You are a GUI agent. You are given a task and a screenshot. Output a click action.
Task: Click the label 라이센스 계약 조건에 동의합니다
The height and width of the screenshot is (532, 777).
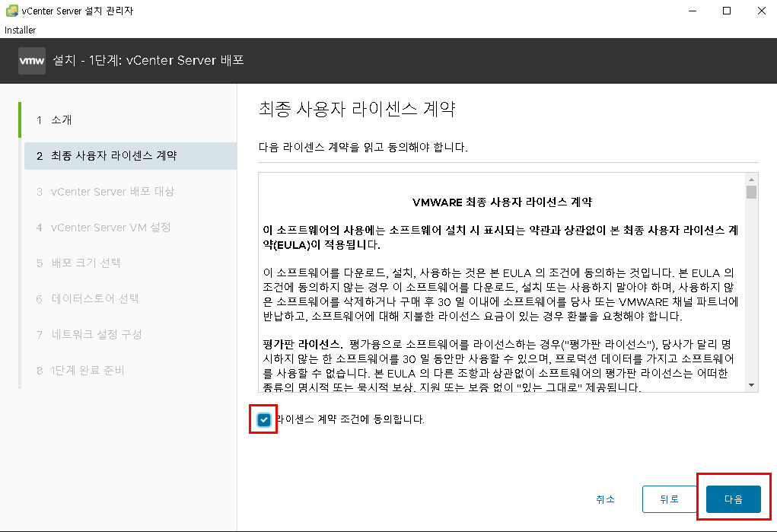tap(350, 419)
